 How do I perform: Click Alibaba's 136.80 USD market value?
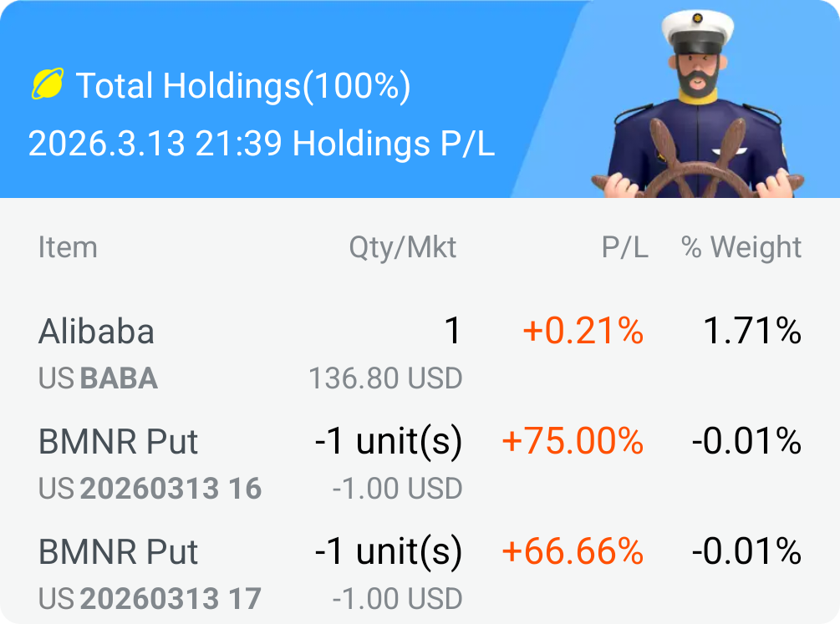pos(385,378)
